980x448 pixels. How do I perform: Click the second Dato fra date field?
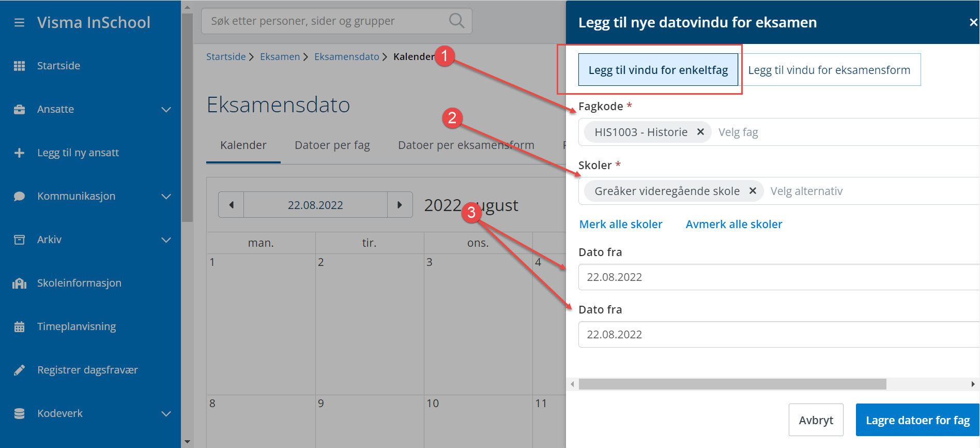[779, 335]
